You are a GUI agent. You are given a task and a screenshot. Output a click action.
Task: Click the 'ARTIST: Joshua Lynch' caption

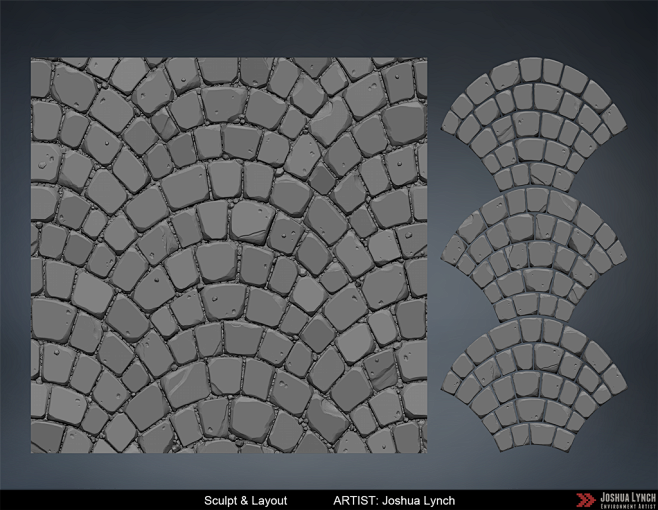pos(394,501)
